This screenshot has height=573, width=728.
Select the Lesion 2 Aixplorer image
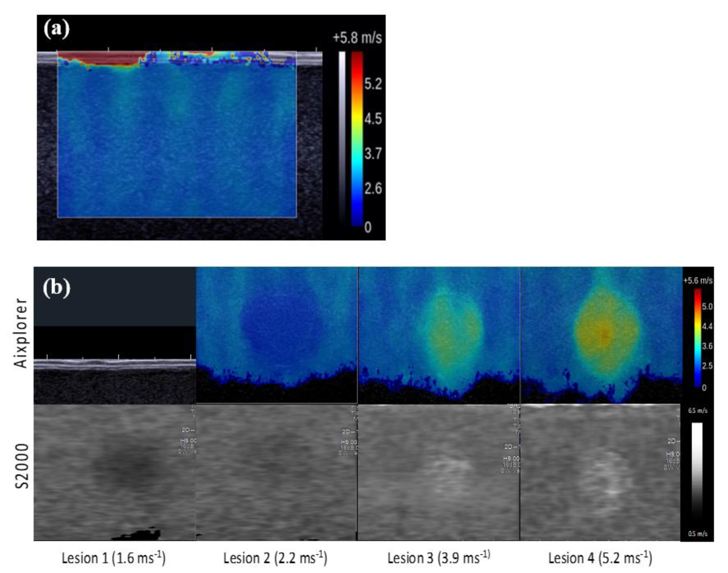[277, 335]
